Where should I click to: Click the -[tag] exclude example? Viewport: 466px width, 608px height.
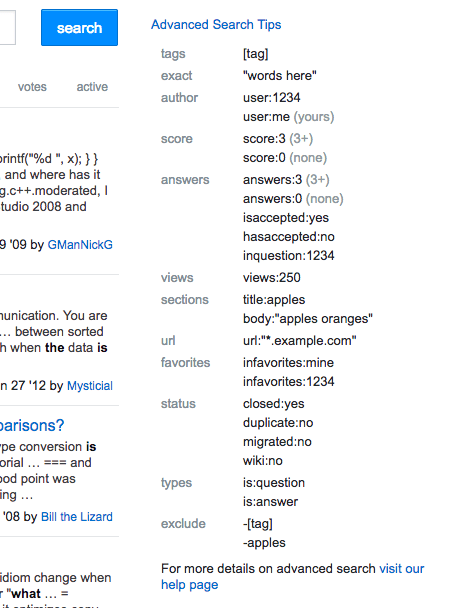[258, 524]
